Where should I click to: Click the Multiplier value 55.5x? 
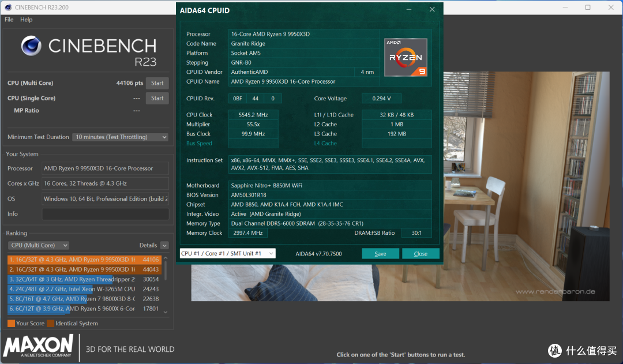click(253, 125)
